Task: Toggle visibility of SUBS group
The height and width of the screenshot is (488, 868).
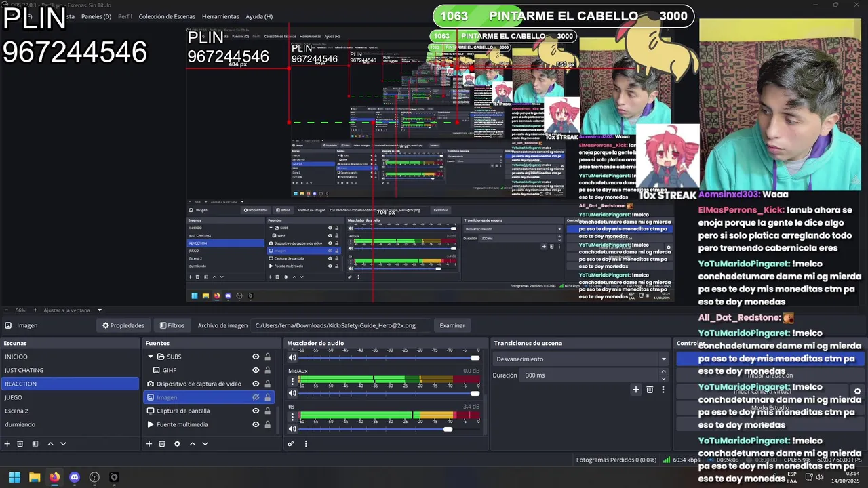Action: (x=256, y=357)
